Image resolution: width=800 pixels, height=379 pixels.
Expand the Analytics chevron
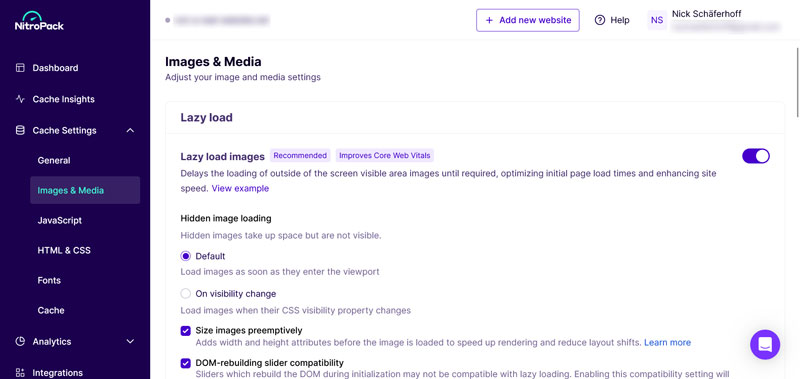click(x=130, y=341)
